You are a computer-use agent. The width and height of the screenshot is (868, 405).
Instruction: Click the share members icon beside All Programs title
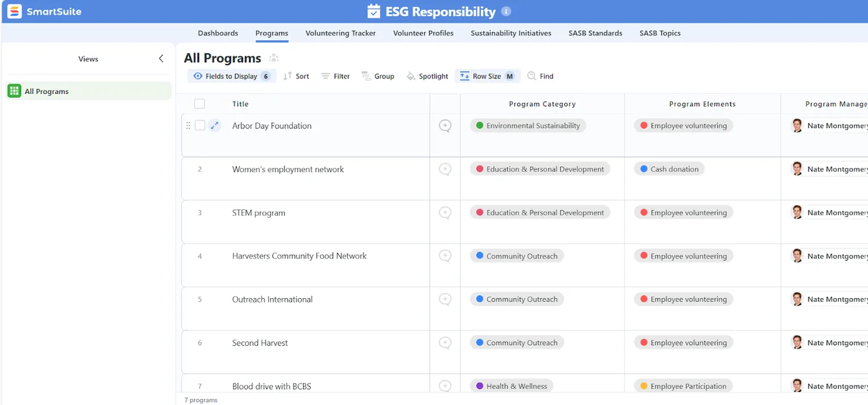tap(274, 58)
